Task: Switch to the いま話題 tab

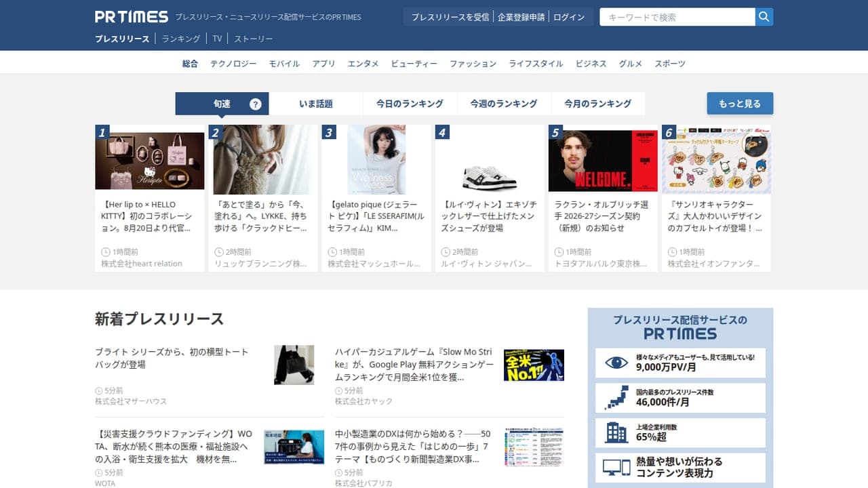Action: [316, 104]
